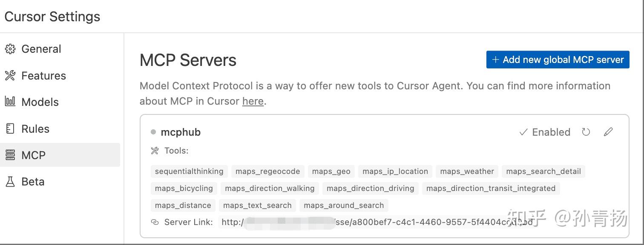Click the Models chart icon in sidebar
The height and width of the screenshot is (245, 644).
10,102
